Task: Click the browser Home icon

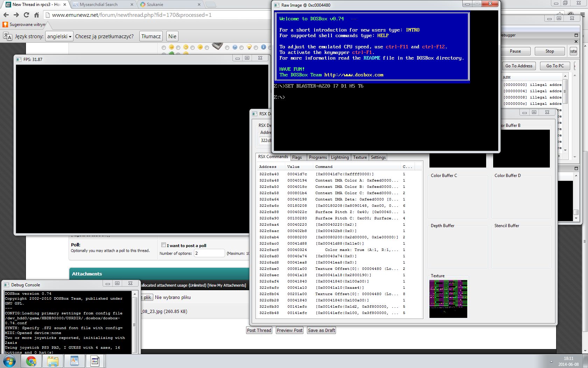Action: [36, 15]
